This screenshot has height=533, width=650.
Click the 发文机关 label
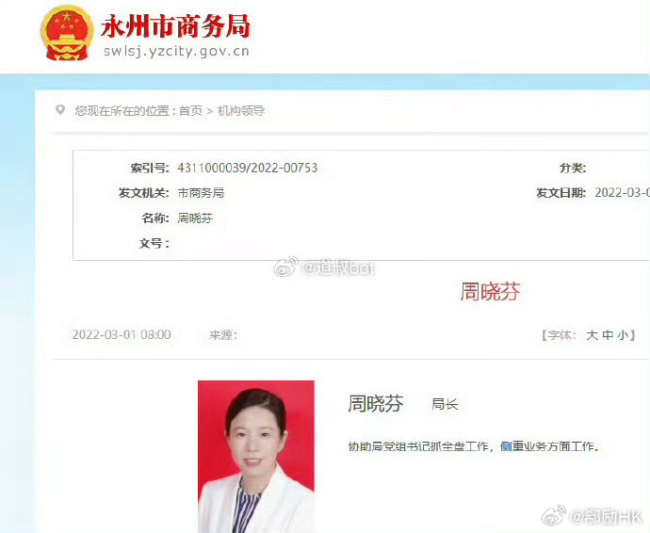144,193
